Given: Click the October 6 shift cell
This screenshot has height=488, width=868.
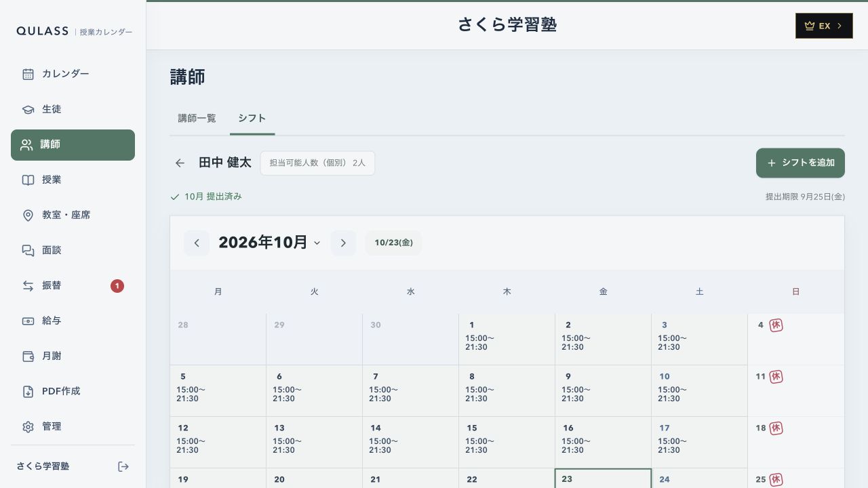Looking at the screenshot, I should 314,390.
